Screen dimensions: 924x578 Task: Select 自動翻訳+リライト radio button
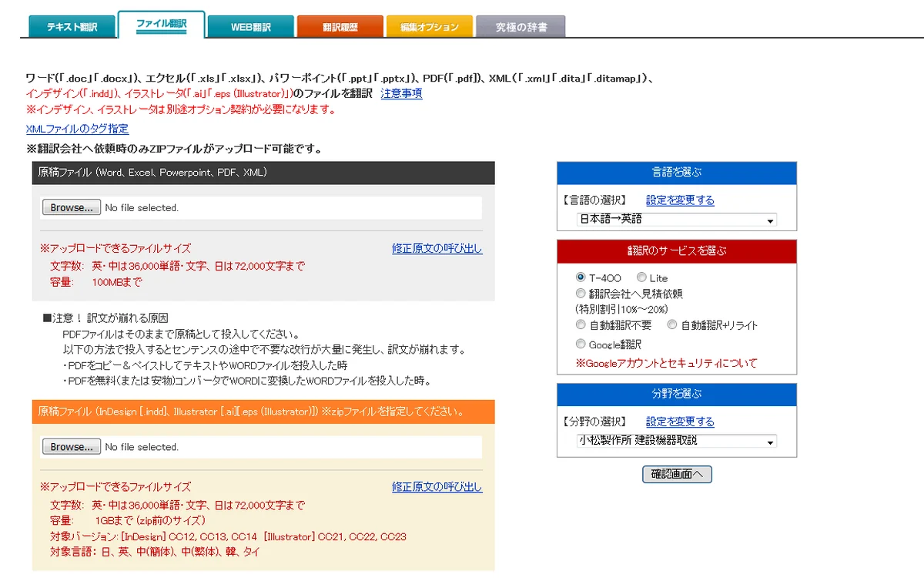point(672,325)
